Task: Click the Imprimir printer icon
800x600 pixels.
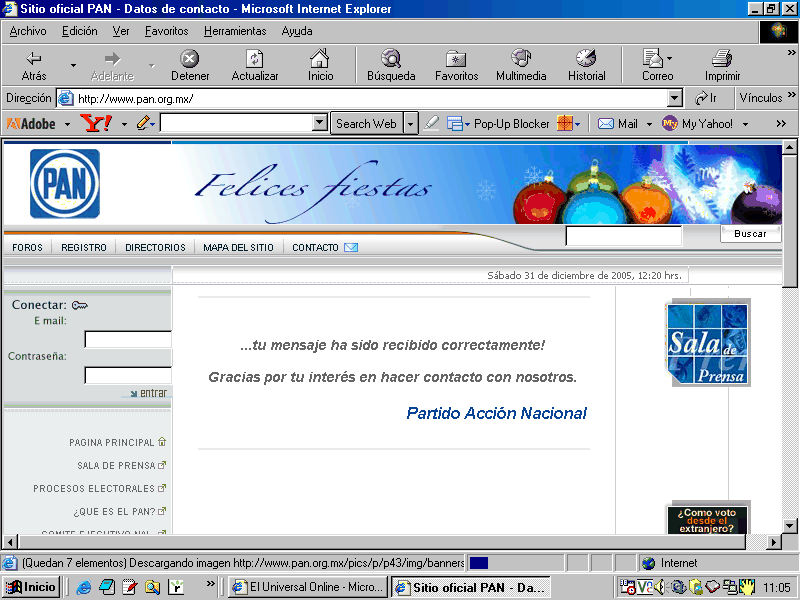Action: coord(722,59)
